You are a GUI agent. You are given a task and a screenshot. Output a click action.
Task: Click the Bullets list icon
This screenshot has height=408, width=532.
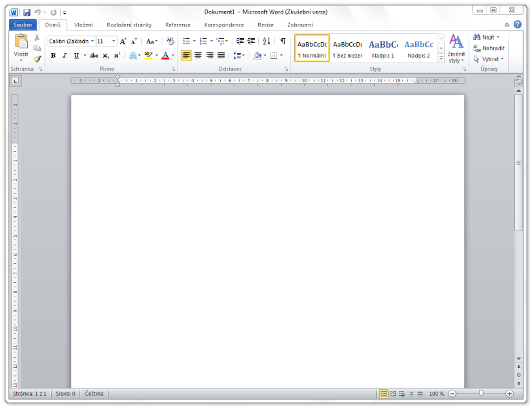pyautogui.click(x=186, y=41)
